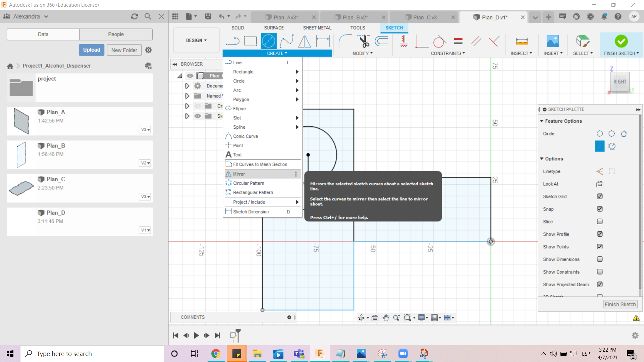This screenshot has width=644, height=362.
Task: Open the DESIGN workspace dropdown
Action: coord(196,40)
